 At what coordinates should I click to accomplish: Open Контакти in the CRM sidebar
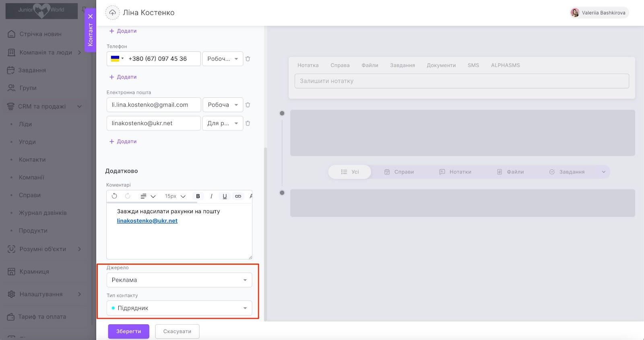[x=32, y=160]
